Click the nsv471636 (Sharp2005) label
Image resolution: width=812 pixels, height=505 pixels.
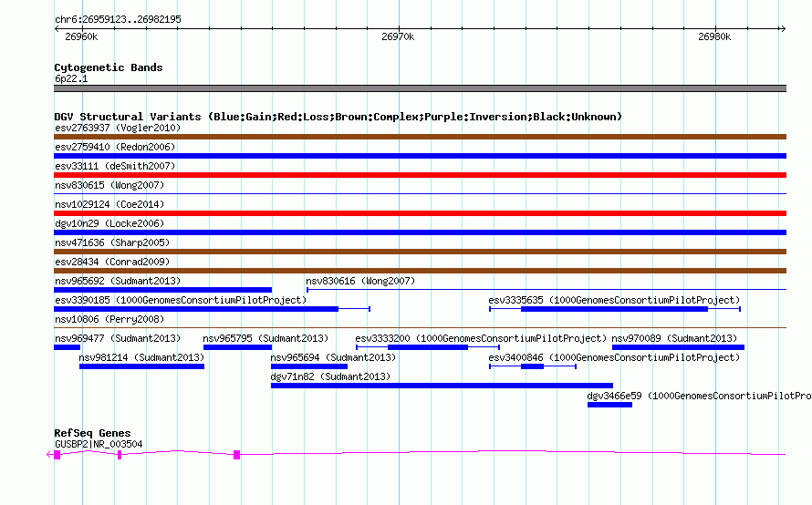(x=112, y=242)
